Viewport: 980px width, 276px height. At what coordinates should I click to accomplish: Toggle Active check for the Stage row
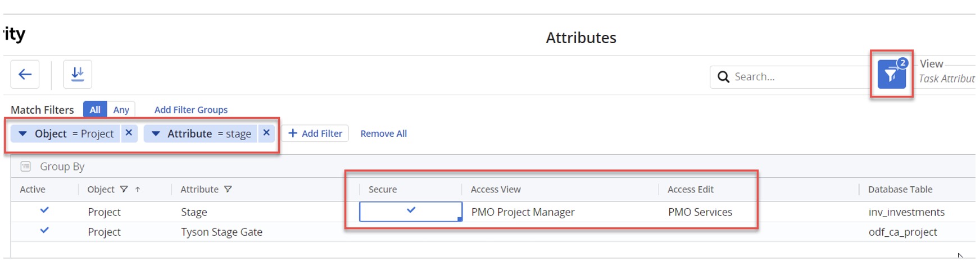[44, 210]
